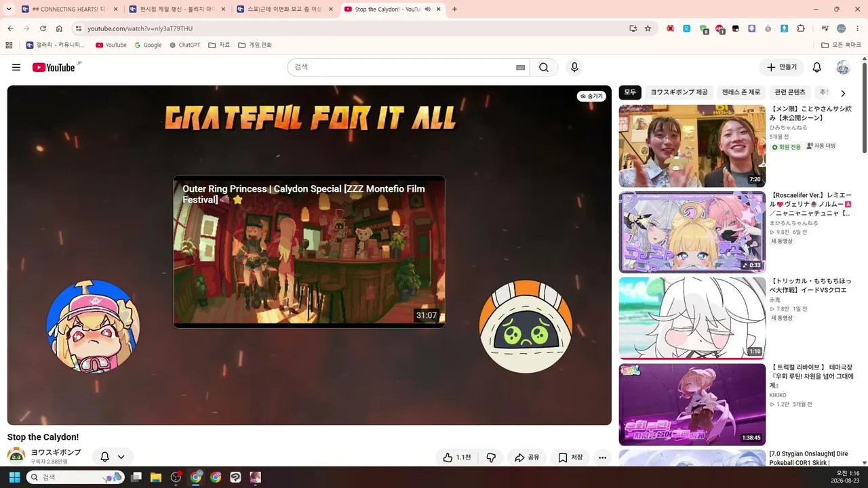The width and height of the screenshot is (868, 488).
Task: Reload the page
Action: [43, 28]
